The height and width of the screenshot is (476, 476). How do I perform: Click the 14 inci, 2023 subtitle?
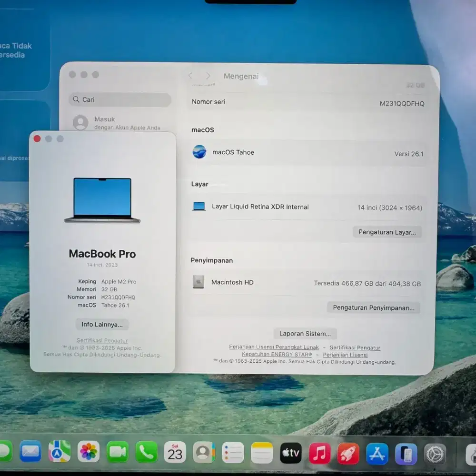[102, 265]
